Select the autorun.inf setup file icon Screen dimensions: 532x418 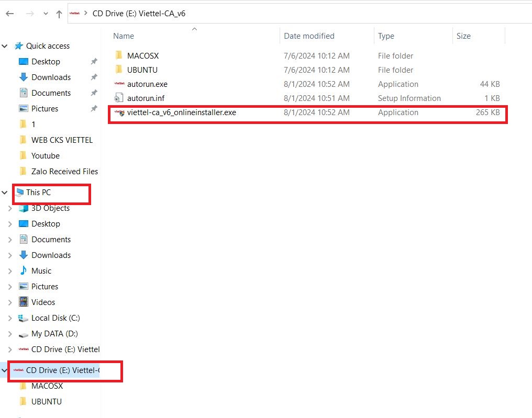(x=118, y=98)
